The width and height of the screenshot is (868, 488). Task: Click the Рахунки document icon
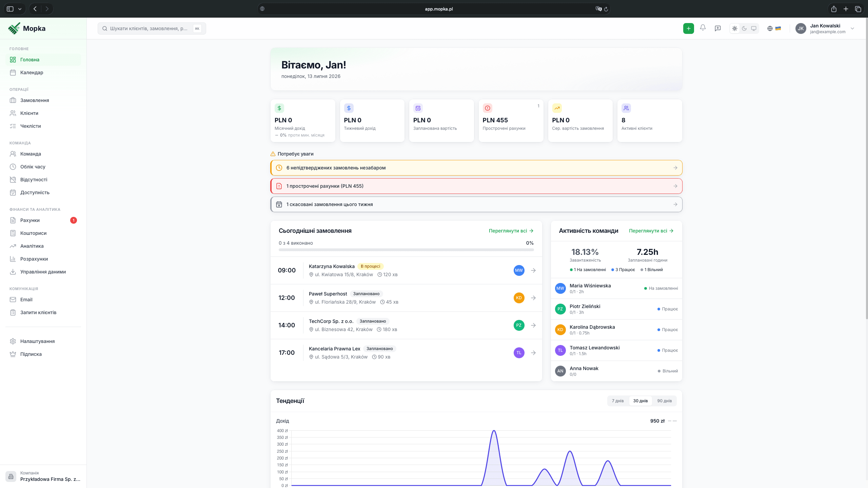13,220
